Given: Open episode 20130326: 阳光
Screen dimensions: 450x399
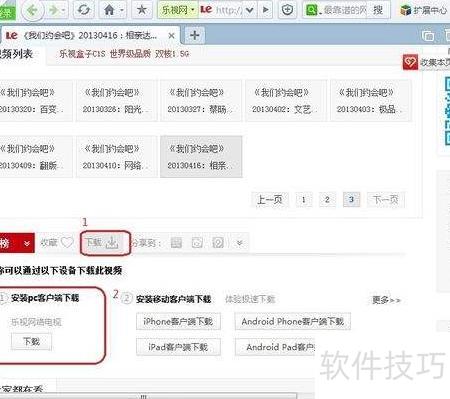Looking at the screenshot, I should tap(116, 100).
